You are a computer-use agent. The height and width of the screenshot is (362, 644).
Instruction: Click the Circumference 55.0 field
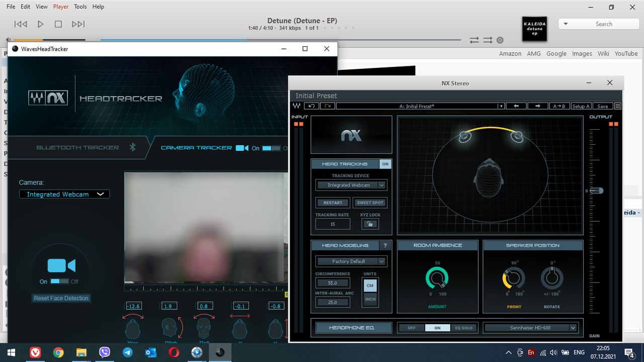(333, 283)
